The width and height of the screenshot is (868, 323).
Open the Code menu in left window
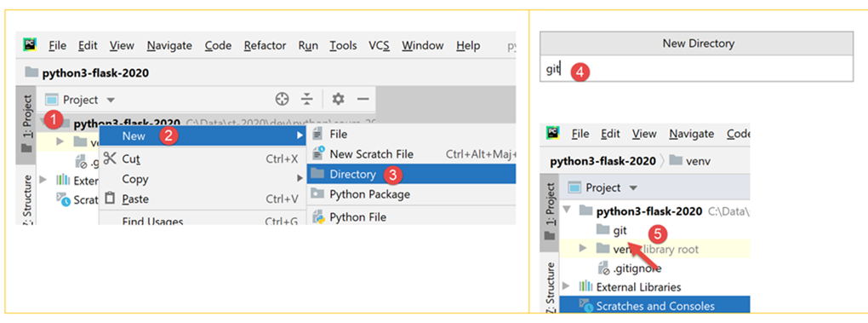point(218,45)
